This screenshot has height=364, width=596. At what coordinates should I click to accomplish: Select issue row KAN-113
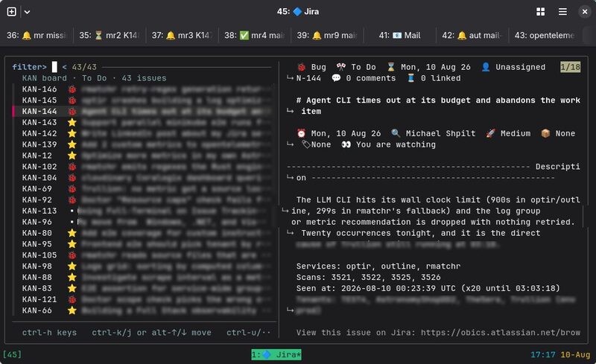click(143, 211)
